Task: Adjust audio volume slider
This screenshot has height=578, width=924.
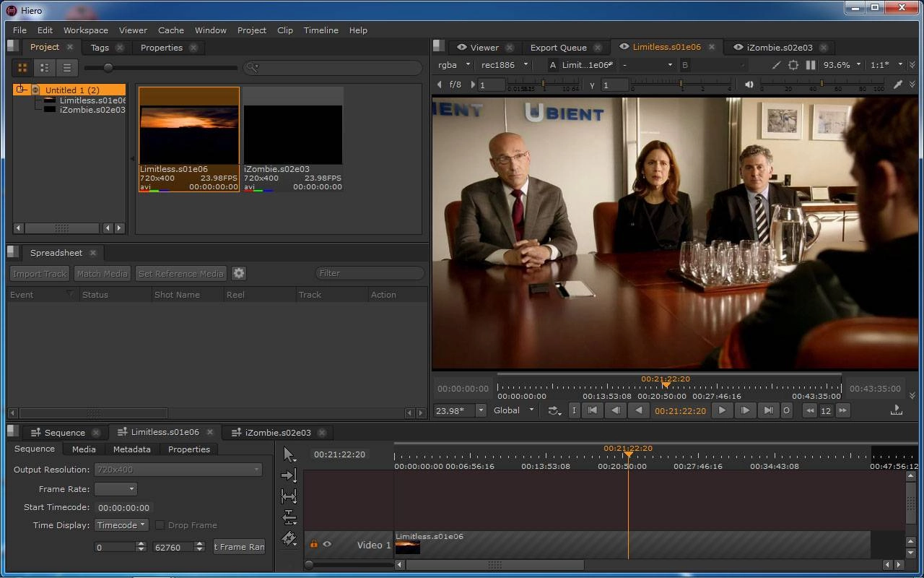Action: tap(821, 85)
